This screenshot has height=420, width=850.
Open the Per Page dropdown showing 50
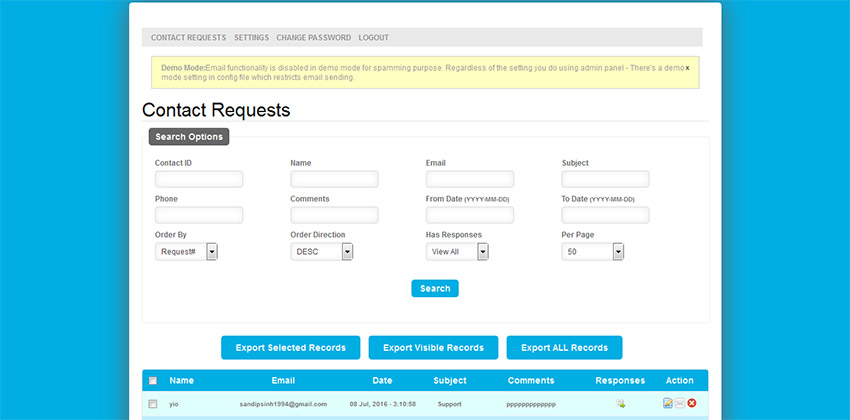[593, 251]
